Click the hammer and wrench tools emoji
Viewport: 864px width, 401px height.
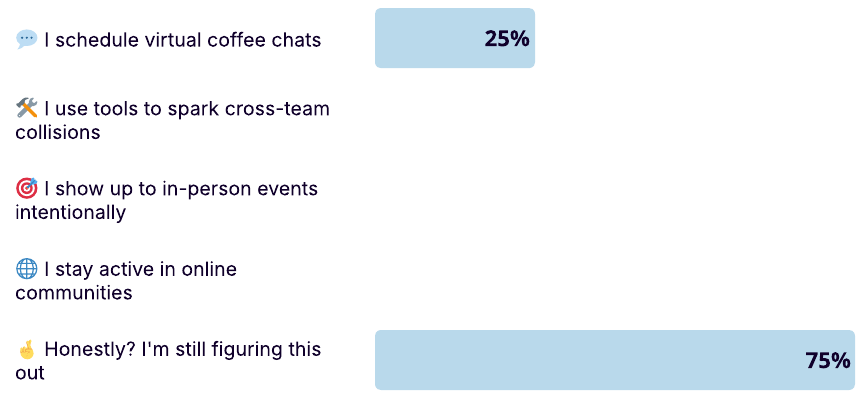pos(26,109)
